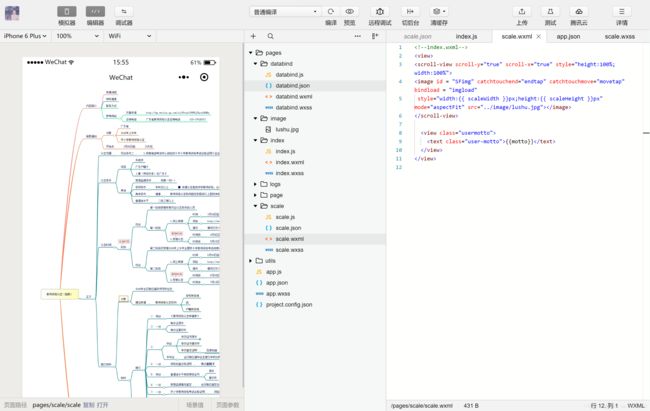Open app.js in file tree
Viewport: 650px width, 411px height.
[274, 272]
